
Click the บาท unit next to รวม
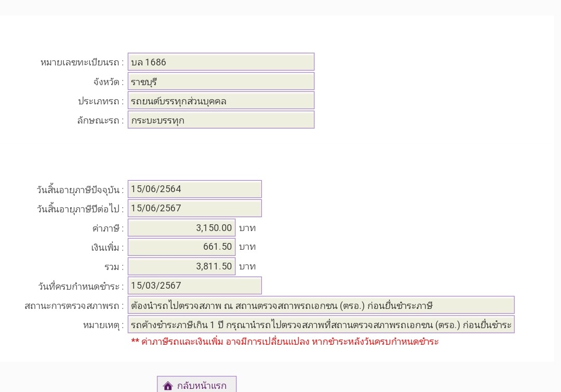[x=247, y=266]
